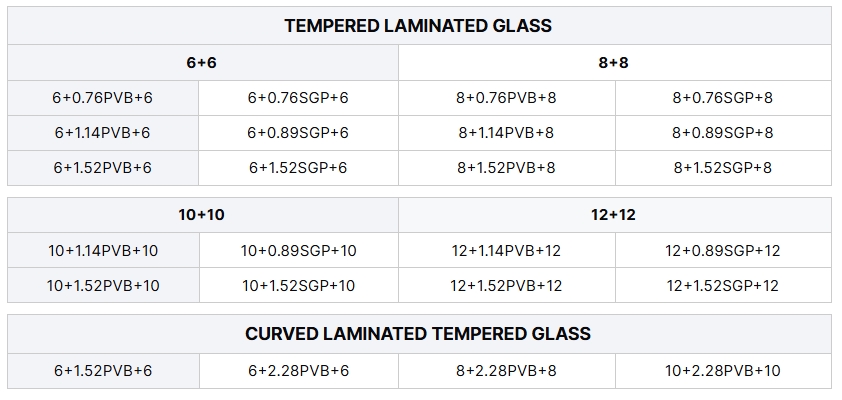
Task: Select the 8+8 column heading
Action: (614, 63)
